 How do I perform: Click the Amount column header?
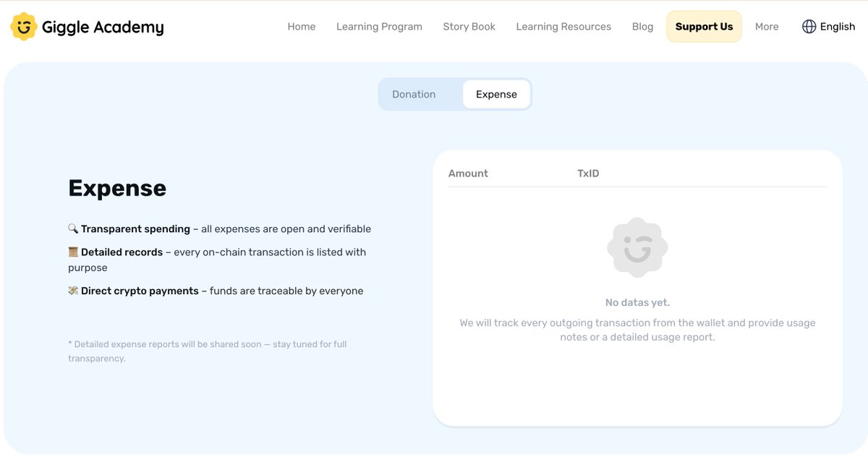point(468,174)
